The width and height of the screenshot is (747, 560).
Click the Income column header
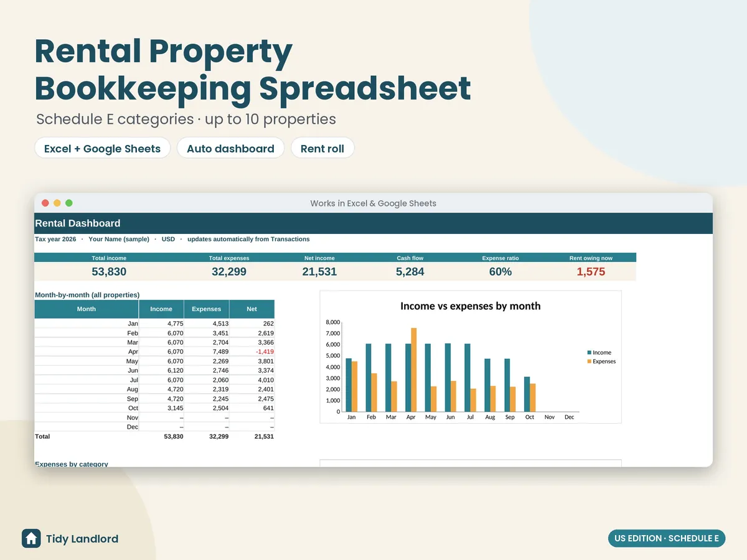click(x=161, y=309)
